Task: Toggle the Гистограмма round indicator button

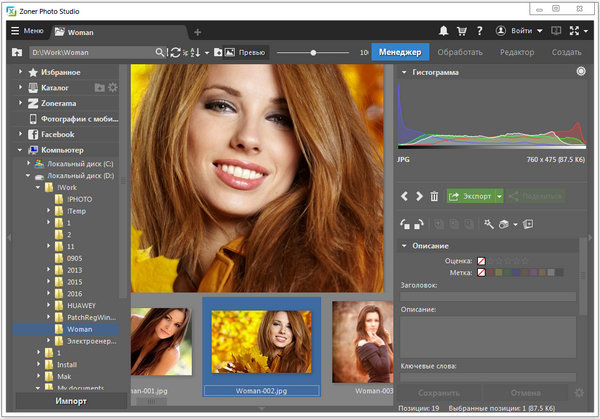Action: tap(581, 72)
